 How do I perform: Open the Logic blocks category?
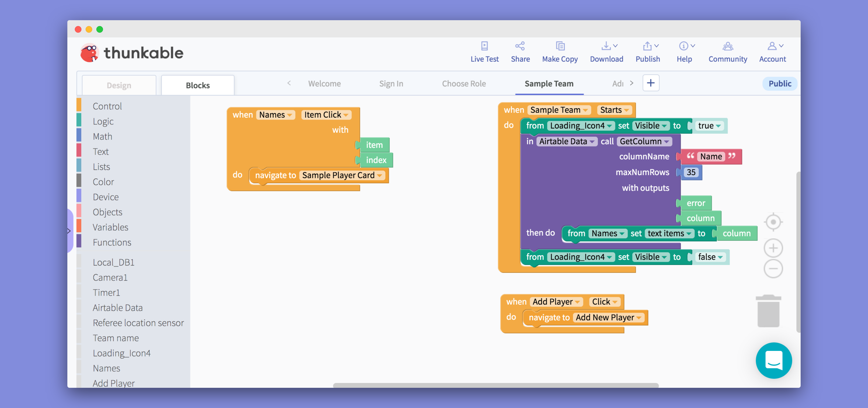103,121
